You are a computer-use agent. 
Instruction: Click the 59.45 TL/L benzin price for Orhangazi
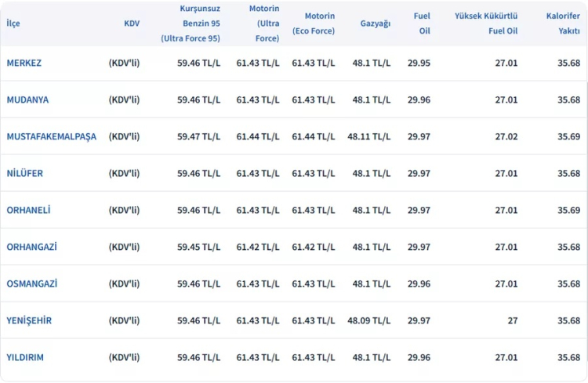point(199,247)
